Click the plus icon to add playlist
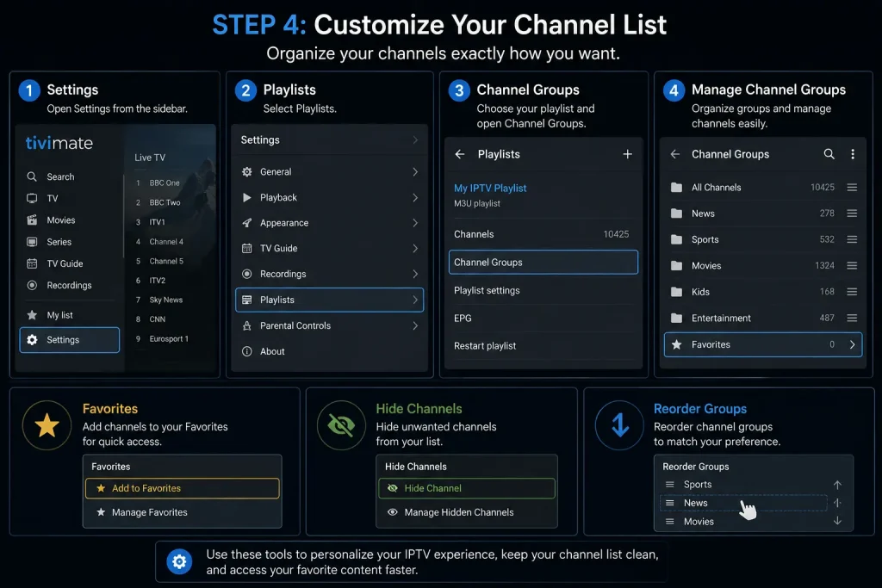The image size is (882, 588). tap(627, 154)
